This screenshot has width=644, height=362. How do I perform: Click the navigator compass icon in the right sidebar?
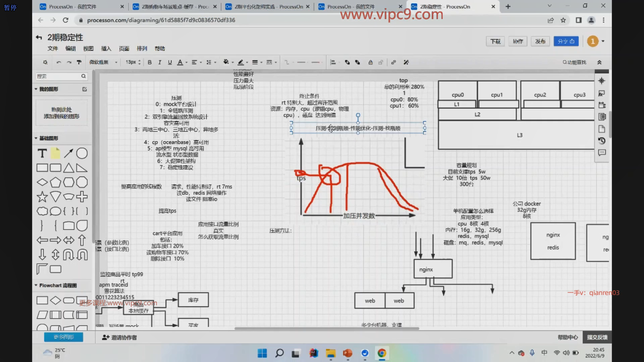602,81
